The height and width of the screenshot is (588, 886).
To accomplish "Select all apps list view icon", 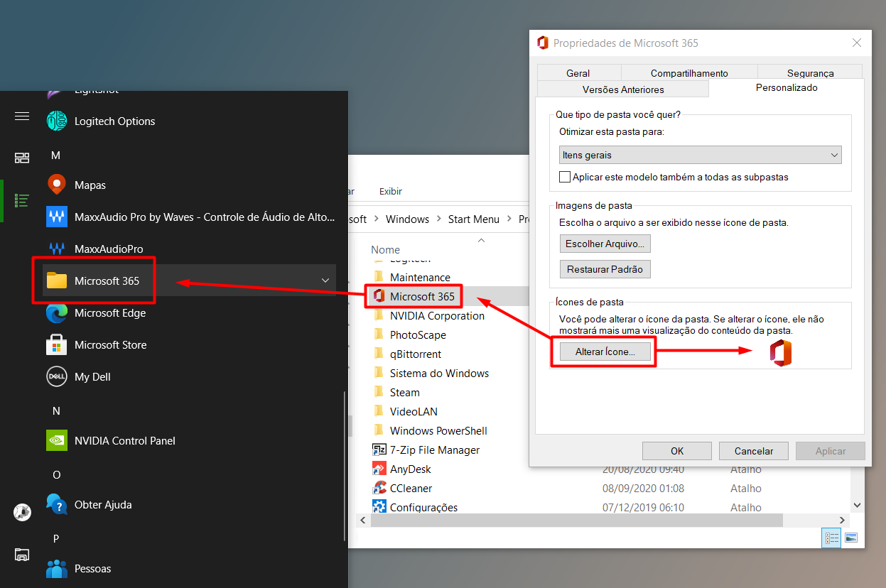I will (x=22, y=200).
